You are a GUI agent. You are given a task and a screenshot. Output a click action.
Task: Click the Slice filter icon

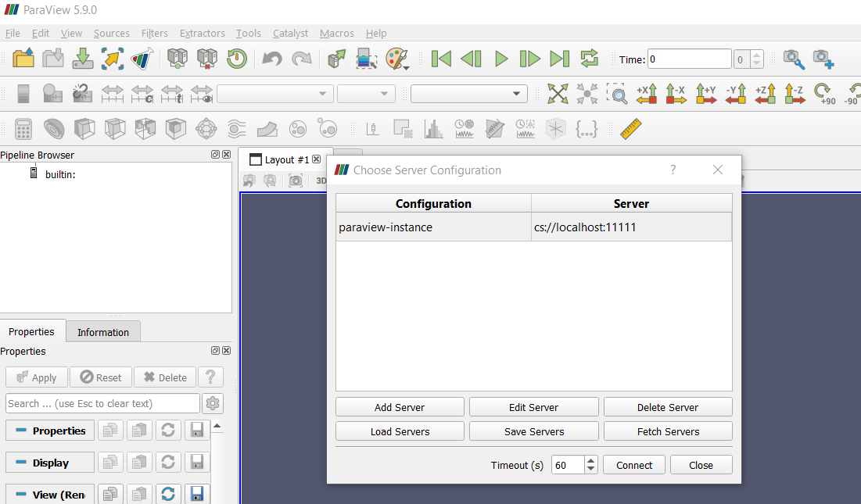tap(115, 130)
